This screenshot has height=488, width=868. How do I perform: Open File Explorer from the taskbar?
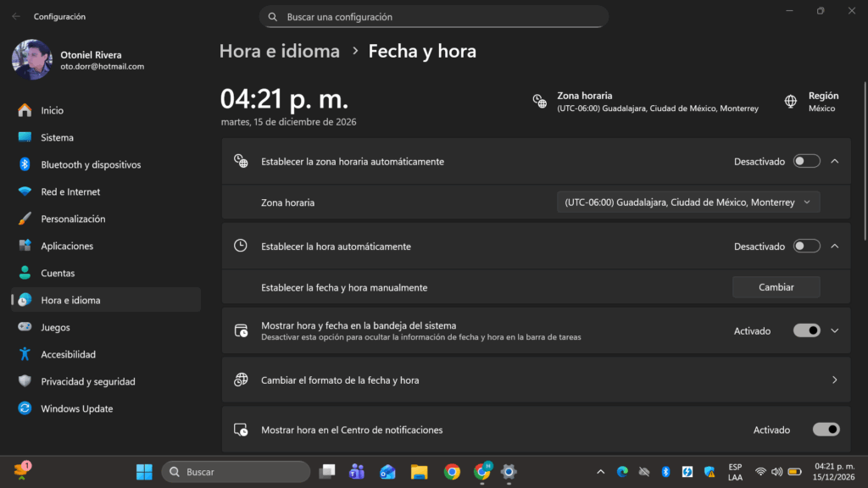419,471
